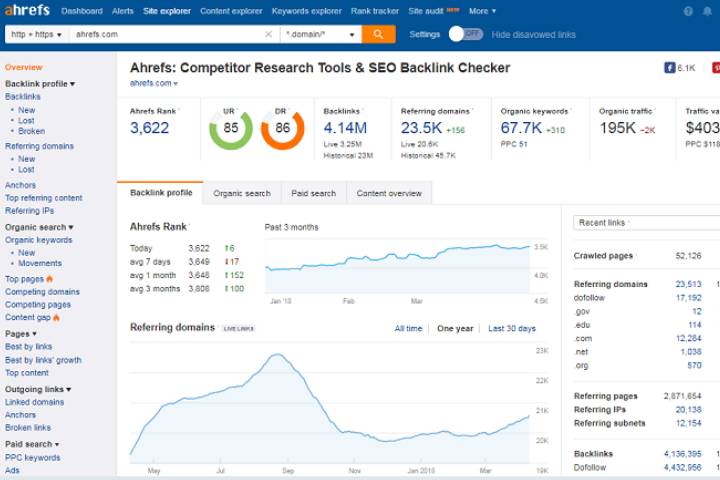Screen dimensions: 720x480
Task: Switch to the Paid search tab
Action: click(314, 193)
